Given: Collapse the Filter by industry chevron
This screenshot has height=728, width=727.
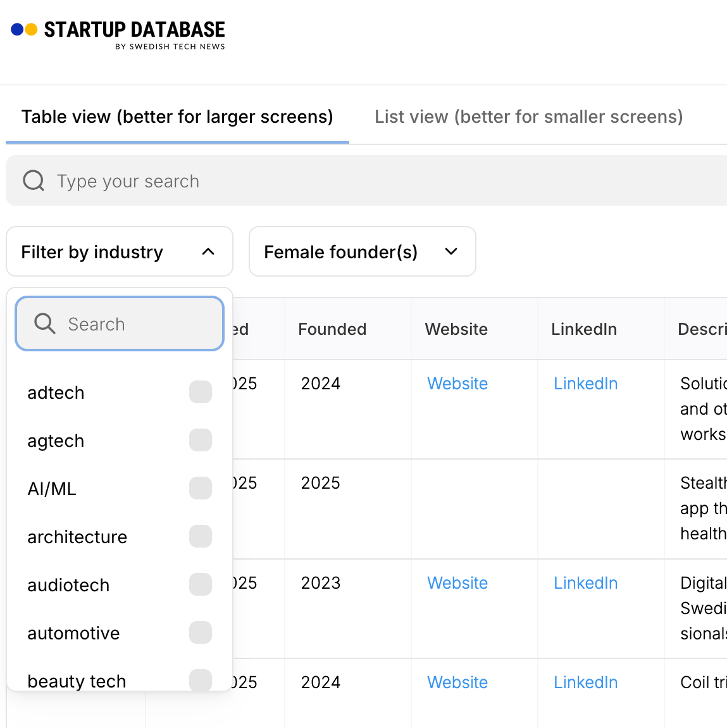Looking at the screenshot, I should tap(208, 252).
